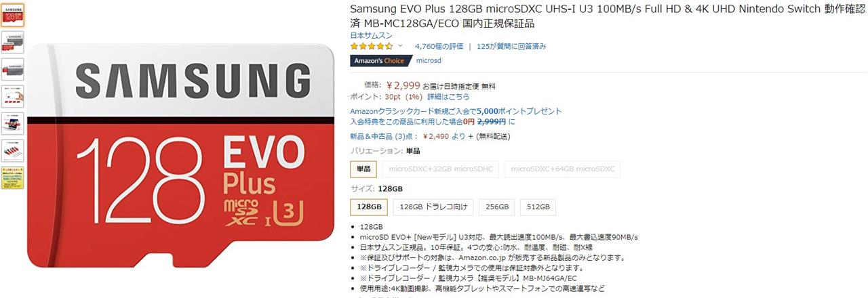This screenshot has width=868, height=298.
Task: View new and used offers from ¥2,490
Action: [x=408, y=136]
